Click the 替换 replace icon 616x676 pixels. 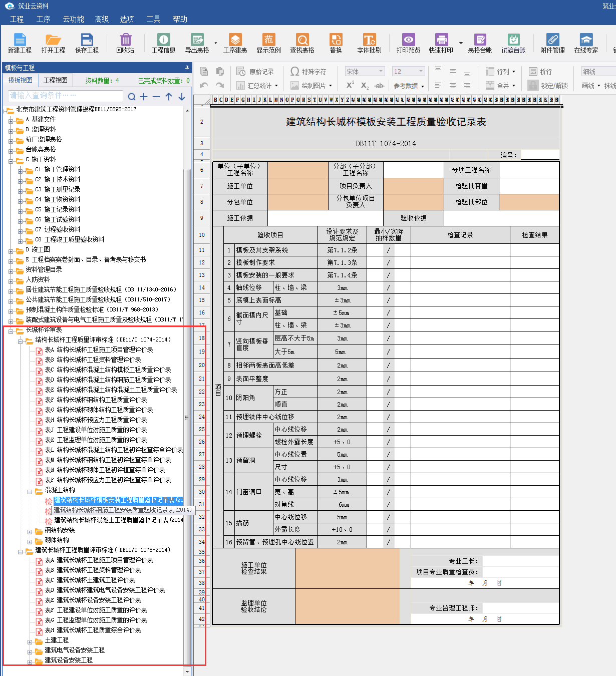(336, 43)
